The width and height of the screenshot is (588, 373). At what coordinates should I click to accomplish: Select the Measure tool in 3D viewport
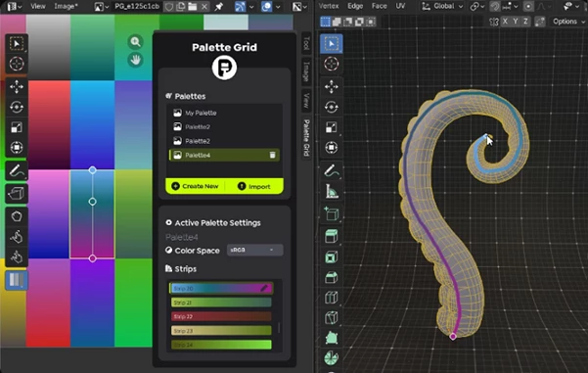point(331,191)
